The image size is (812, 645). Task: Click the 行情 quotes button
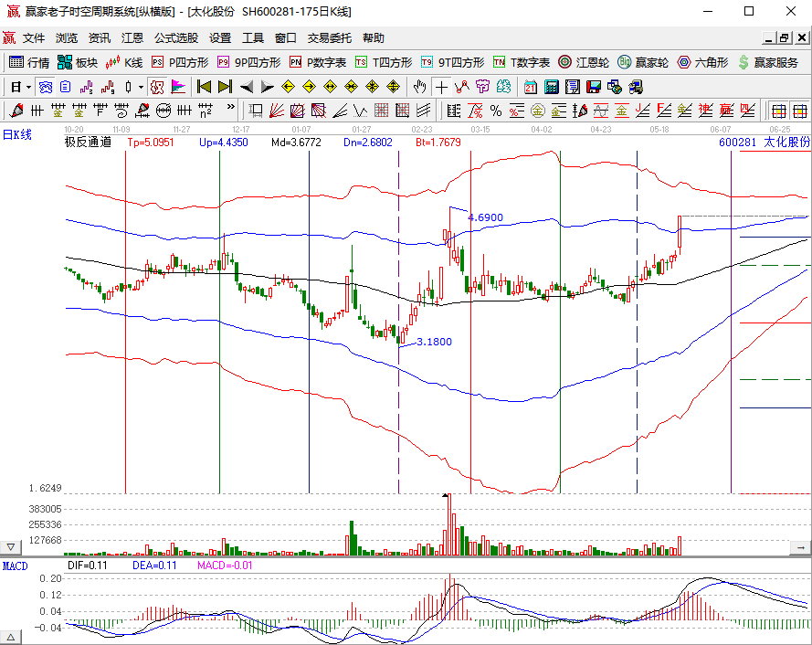[x=29, y=62]
